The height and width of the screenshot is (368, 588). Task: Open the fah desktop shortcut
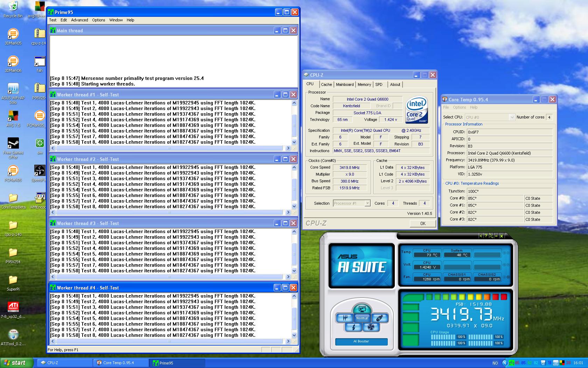pyautogui.click(x=40, y=64)
